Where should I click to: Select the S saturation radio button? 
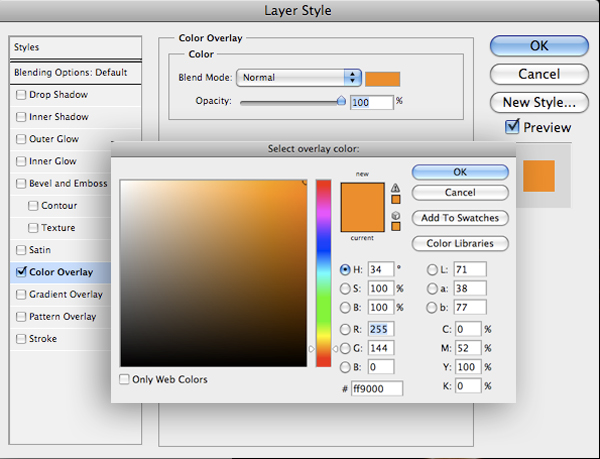pyautogui.click(x=345, y=288)
